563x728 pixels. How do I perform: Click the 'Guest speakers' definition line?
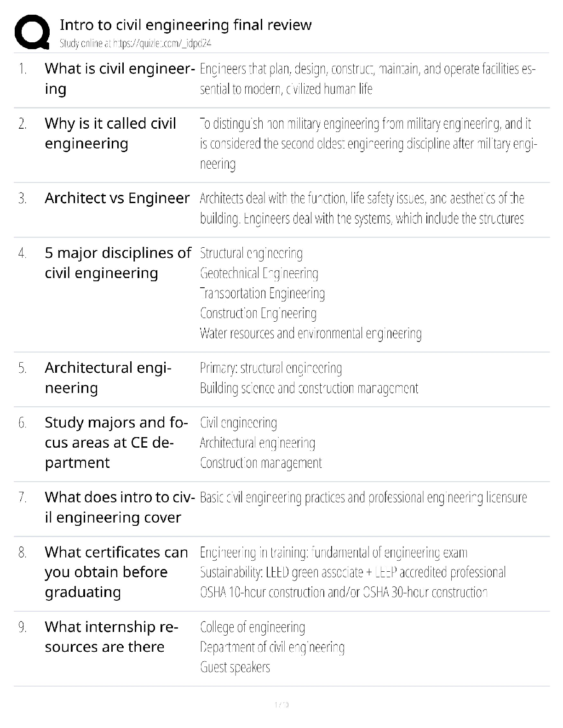(x=235, y=667)
